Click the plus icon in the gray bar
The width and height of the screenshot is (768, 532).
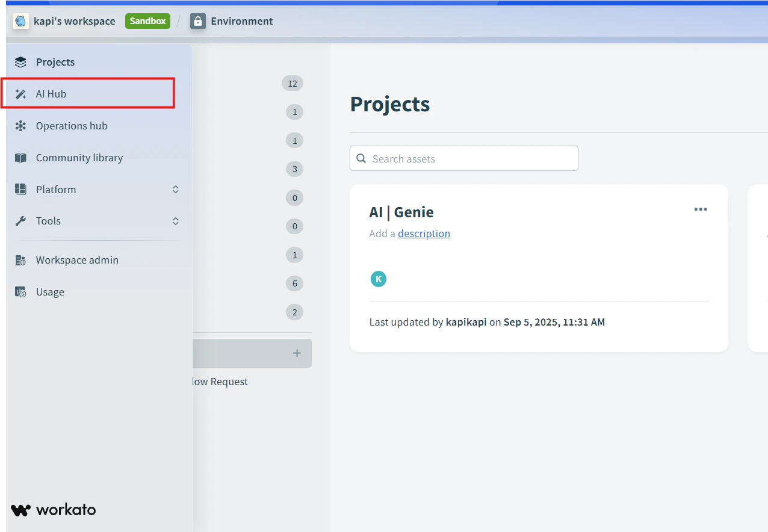pyautogui.click(x=297, y=353)
